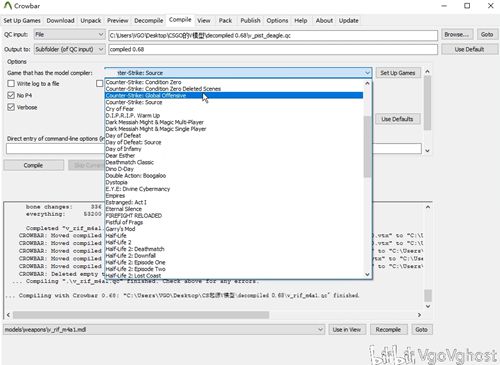This screenshot has width=500, height=365.
Task: Select D.I.P.R.I.P. Warm Up
Action: [x=234, y=115]
